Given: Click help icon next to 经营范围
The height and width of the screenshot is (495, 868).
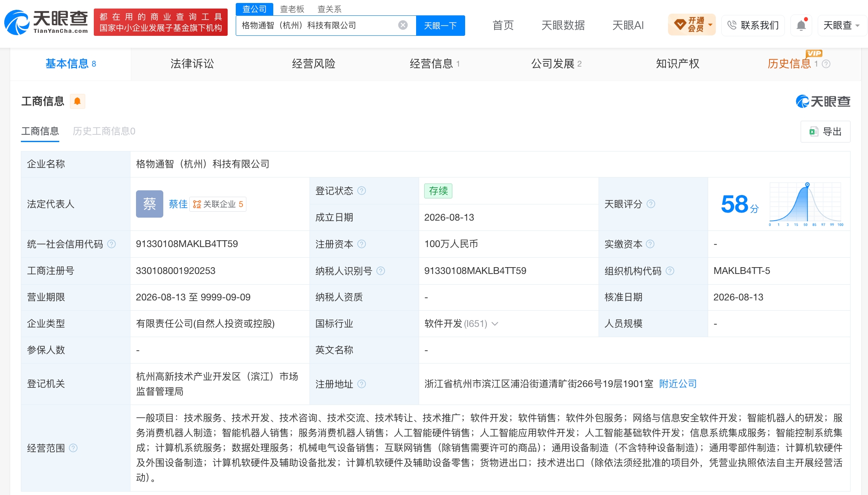Looking at the screenshot, I should (x=73, y=448).
